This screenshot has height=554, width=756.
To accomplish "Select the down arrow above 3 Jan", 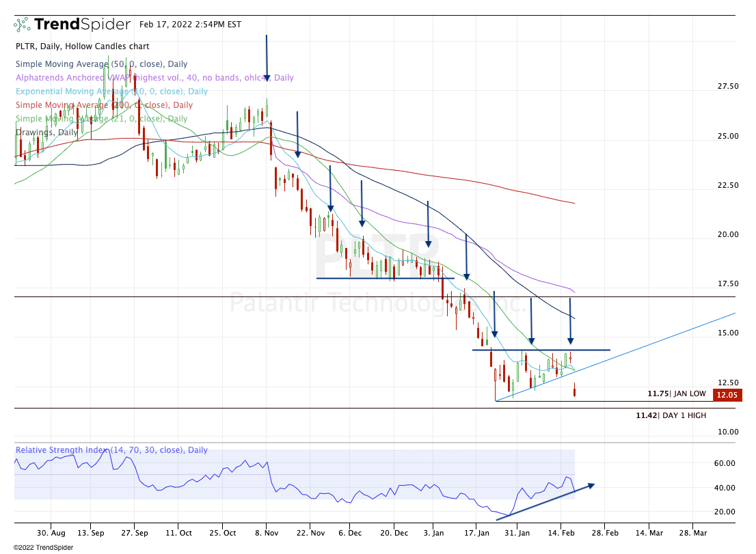I will pyautogui.click(x=428, y=224).
